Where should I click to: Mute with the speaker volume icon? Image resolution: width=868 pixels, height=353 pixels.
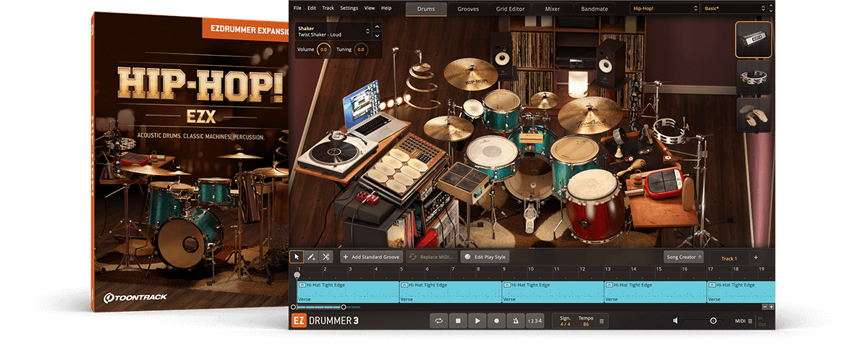[x=676, y=320]
